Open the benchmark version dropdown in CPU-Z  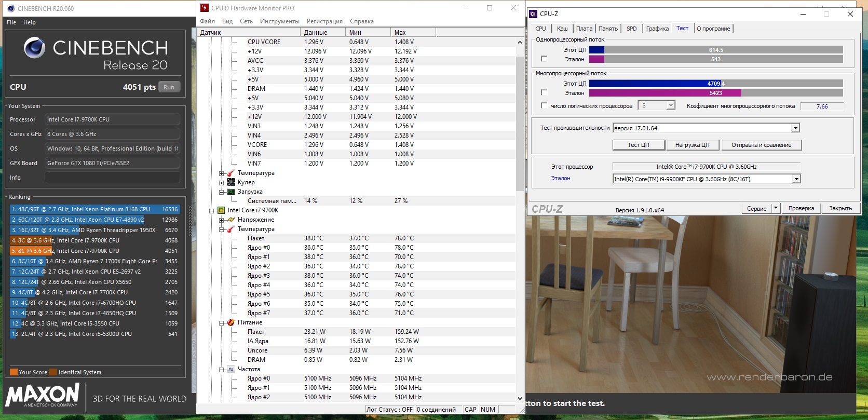(795, 128)
